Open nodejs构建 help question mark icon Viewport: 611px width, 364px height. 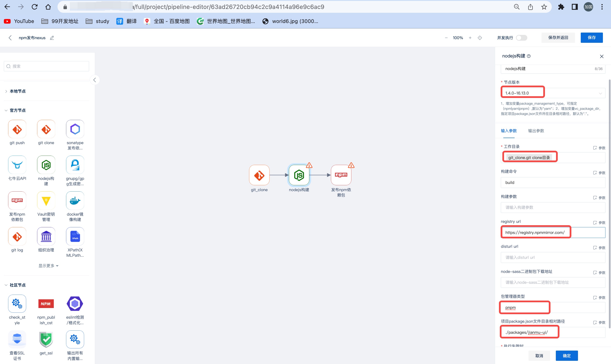tap(529, 56)
